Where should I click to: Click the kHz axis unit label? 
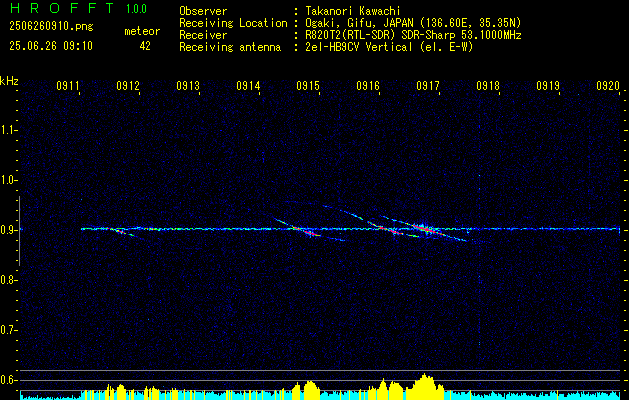(x=9, y=81)
